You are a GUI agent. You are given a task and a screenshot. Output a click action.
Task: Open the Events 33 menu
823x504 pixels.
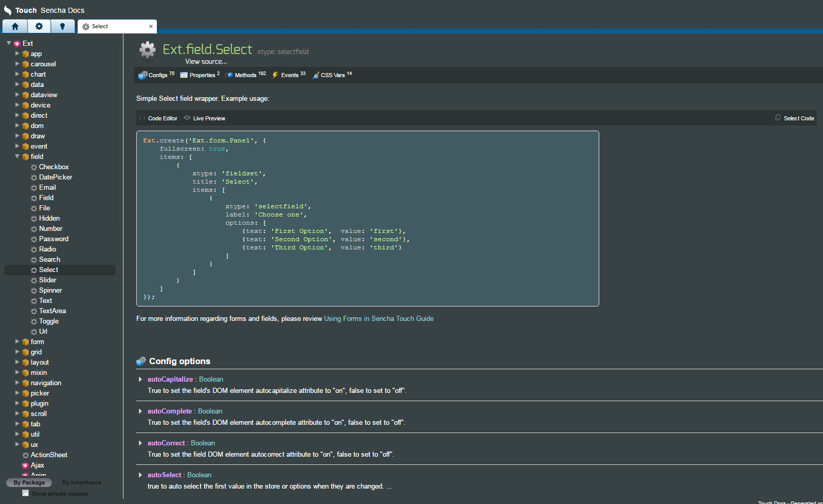pyautogui.click(x=289, y=75)
